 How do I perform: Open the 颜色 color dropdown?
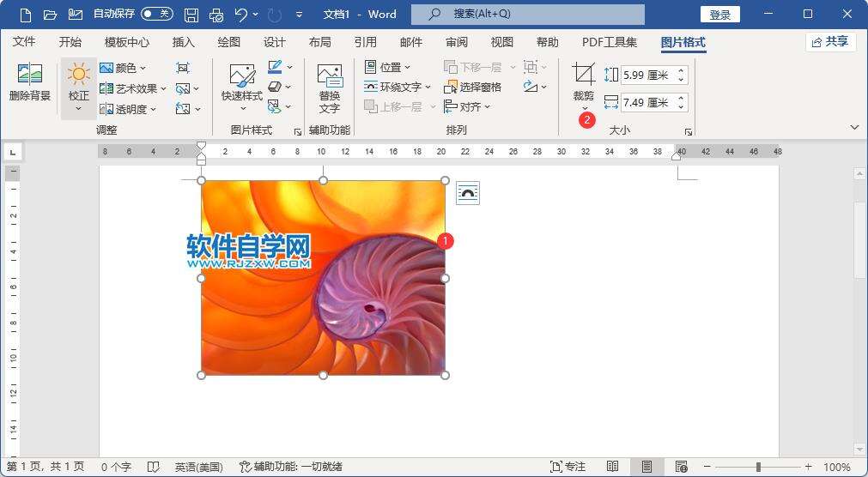click(123, 68)
